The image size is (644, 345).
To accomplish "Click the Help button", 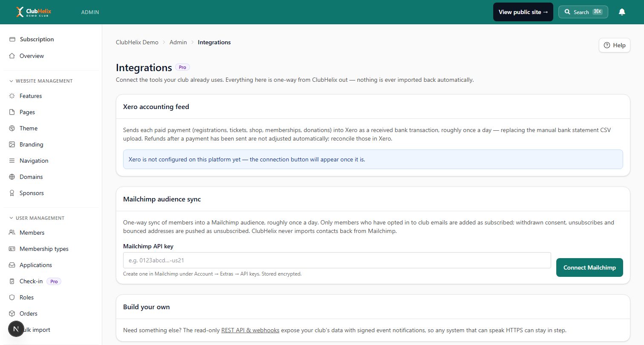I will click(615, 45).
